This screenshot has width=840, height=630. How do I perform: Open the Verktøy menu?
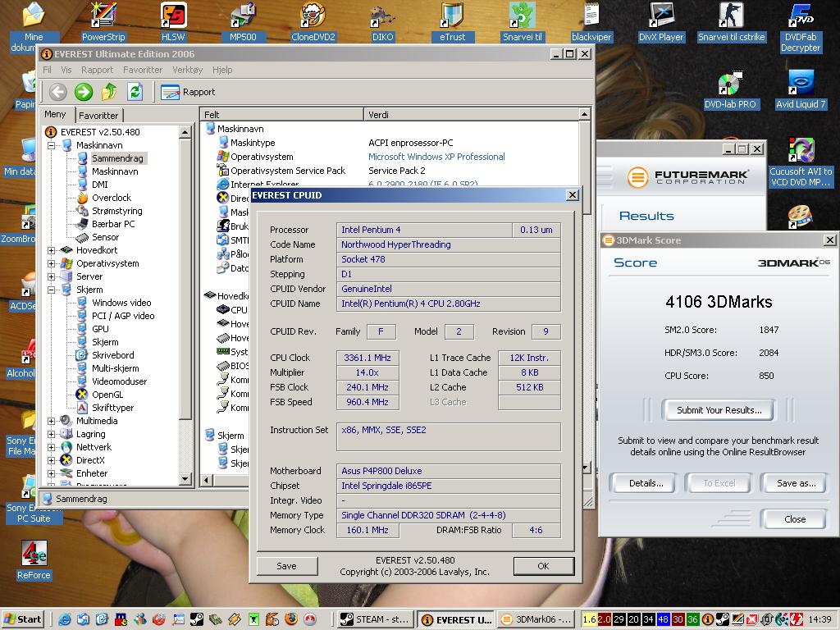(x=188, y=70)
